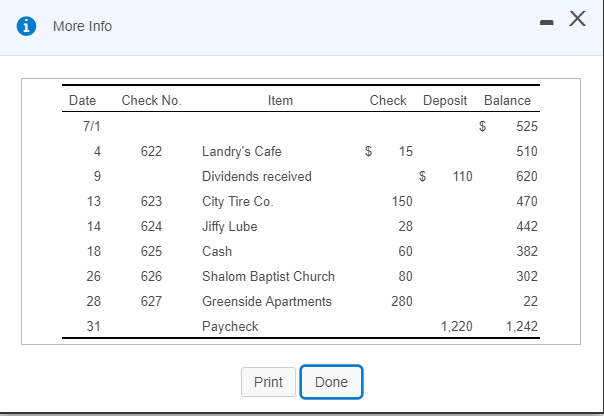Click the Paycheck item
The height and width of the screenshot is (416, 604).
(230, 327)
